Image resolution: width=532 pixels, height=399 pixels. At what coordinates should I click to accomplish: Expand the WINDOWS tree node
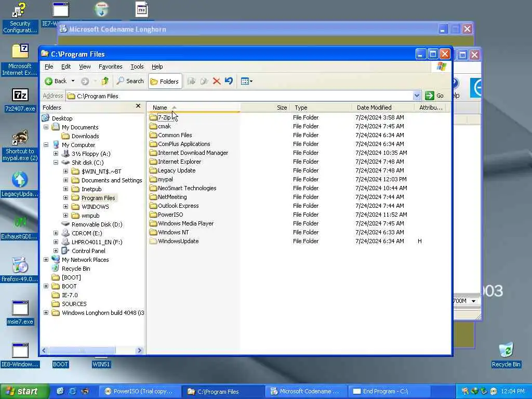65,207
